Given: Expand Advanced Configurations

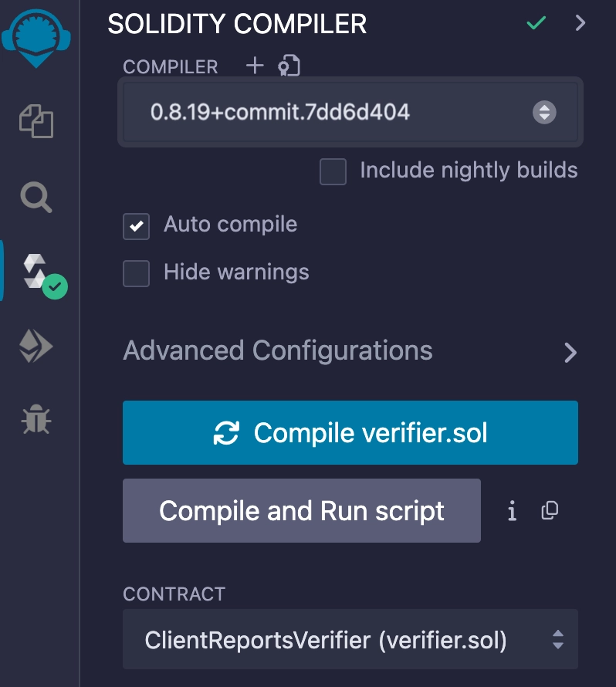Looking at the screenshot, I should pyautogui.click(x=571, y=353).
